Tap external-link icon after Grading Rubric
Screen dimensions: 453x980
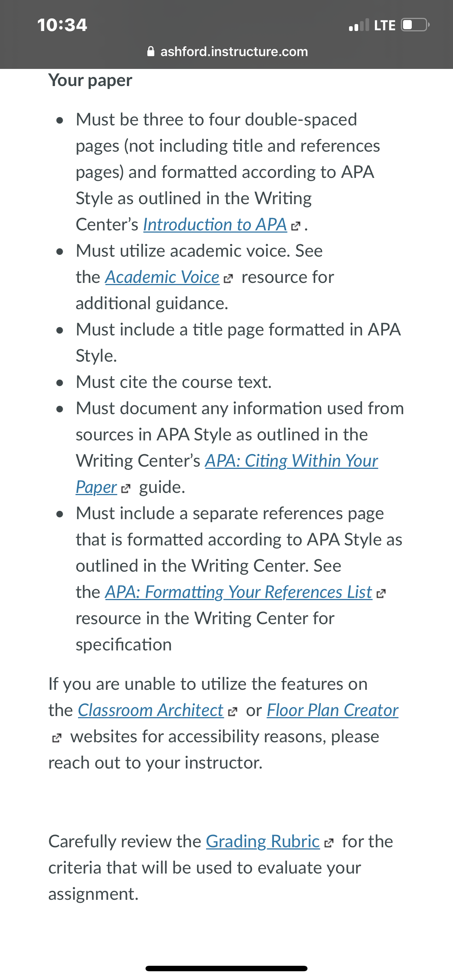pos(329,843)
